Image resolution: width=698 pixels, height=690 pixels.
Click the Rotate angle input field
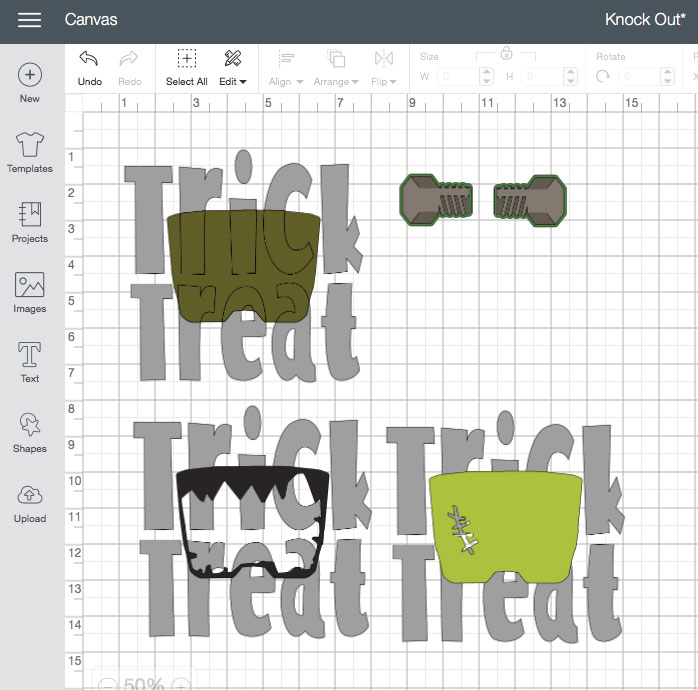click(640, 77)
